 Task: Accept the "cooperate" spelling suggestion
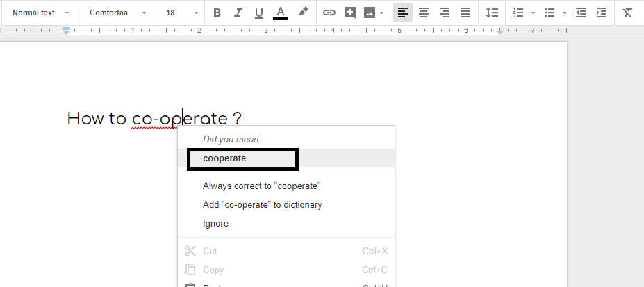[x=286, y=158]
